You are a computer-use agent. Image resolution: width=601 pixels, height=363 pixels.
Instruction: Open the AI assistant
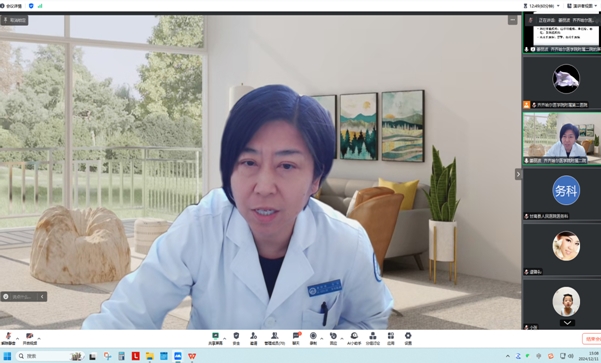354,338
